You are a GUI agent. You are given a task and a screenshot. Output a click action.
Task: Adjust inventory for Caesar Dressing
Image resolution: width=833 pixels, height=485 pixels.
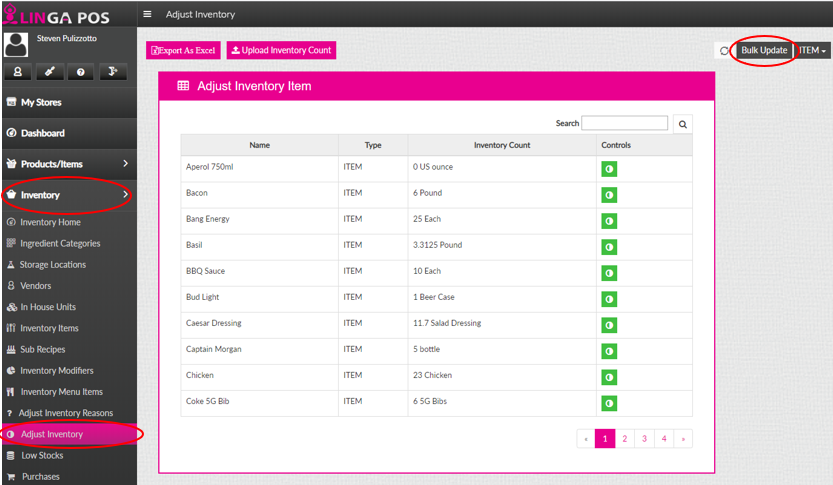609,325
